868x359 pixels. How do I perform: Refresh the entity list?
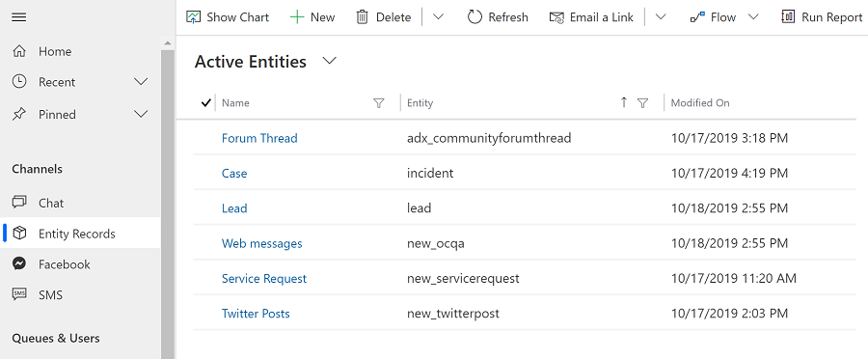pos(497,17)
